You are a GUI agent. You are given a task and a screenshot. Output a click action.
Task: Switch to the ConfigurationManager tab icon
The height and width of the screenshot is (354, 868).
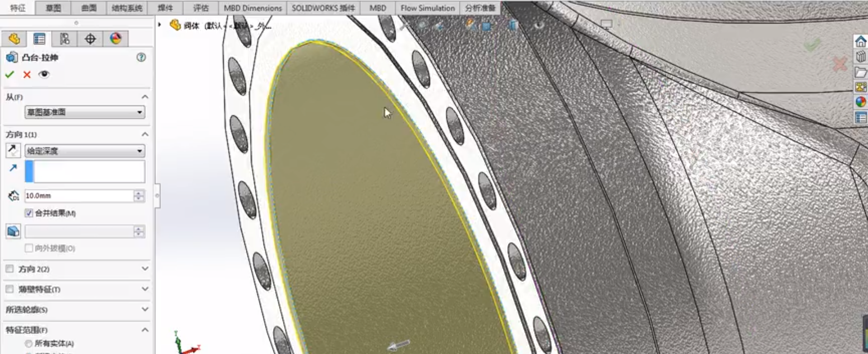pos(65,39)
